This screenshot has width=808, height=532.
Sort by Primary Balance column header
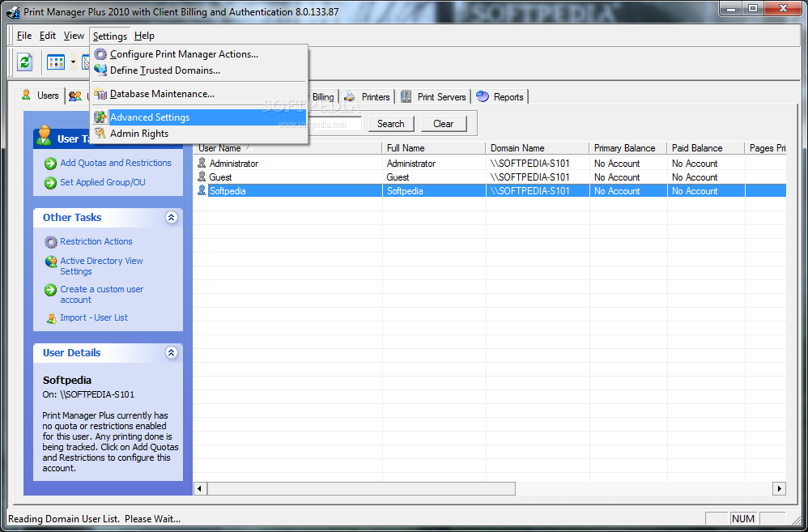click(628, 148)
